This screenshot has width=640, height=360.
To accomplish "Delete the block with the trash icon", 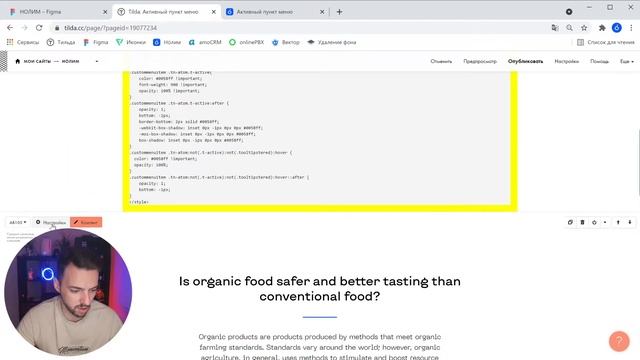I will click(582, 222).
